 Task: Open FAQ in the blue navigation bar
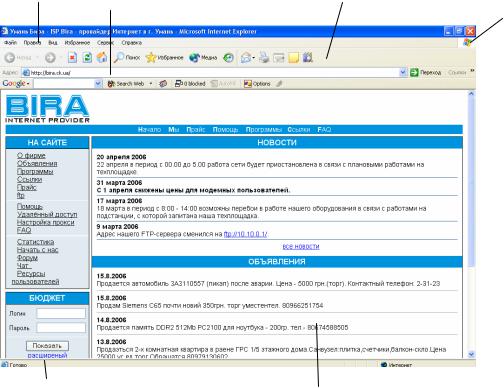pyautogui.click(x=324, y=129)
